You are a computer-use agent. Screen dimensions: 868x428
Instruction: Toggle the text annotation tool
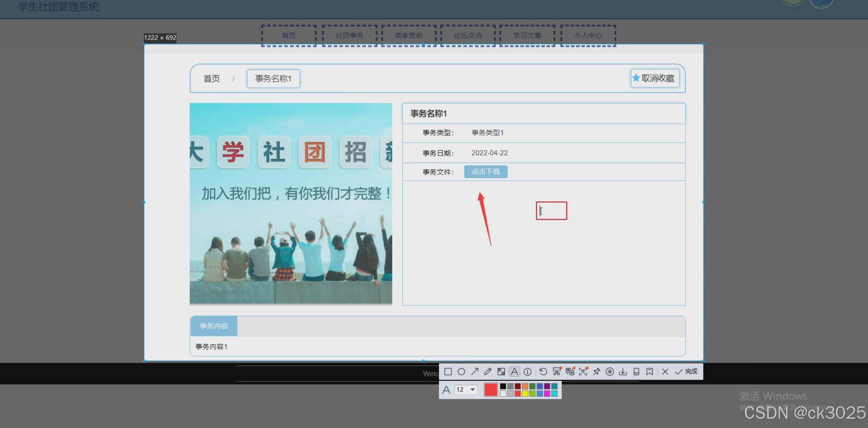click(514, 371)
